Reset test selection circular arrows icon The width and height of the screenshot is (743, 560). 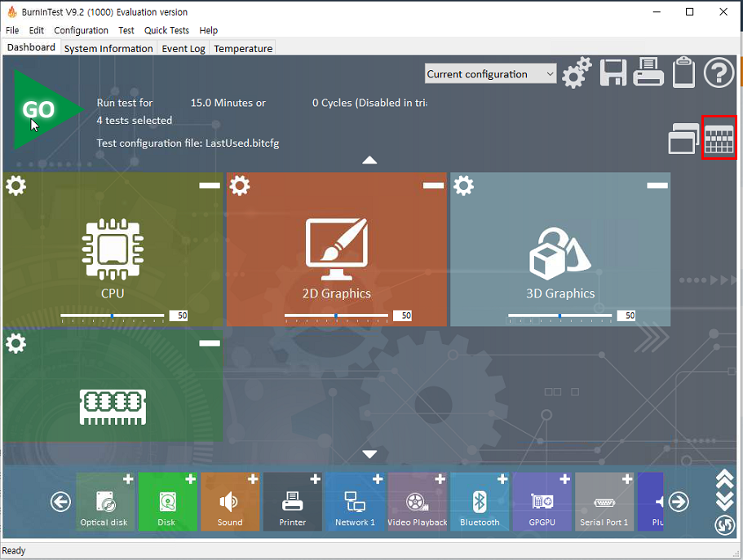(x=725, y=525)
